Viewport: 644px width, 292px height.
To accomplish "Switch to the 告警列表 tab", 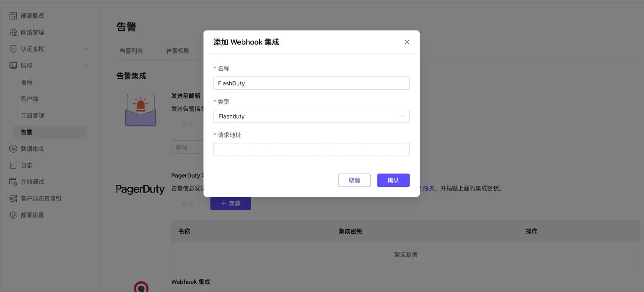I will tap(131, 51).
